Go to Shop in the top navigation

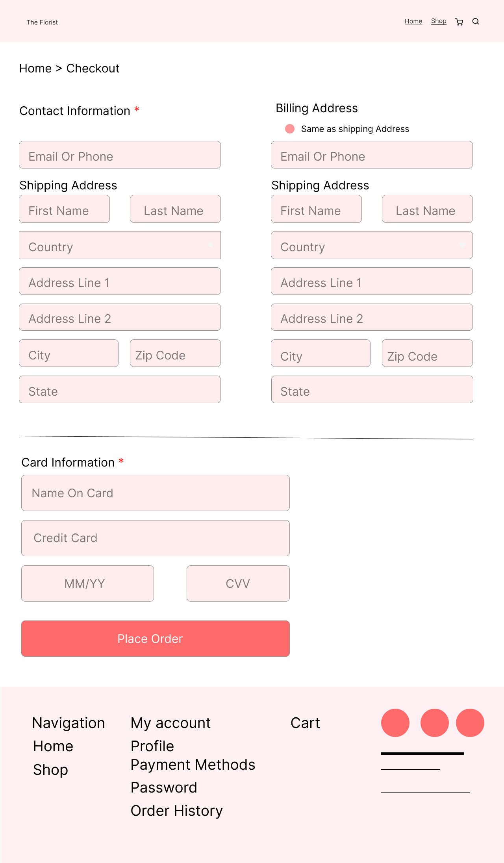coord(439,21)
